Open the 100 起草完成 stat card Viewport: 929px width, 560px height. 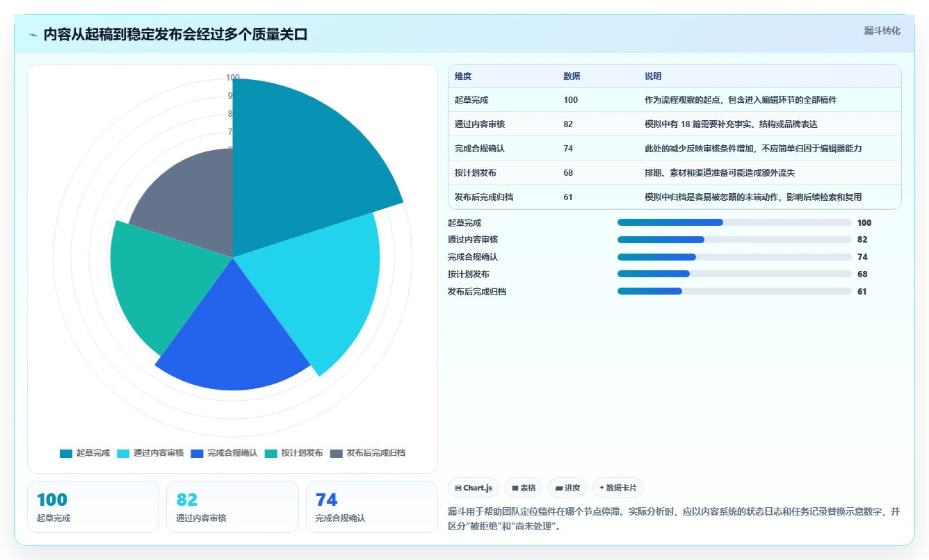[93, 507]
